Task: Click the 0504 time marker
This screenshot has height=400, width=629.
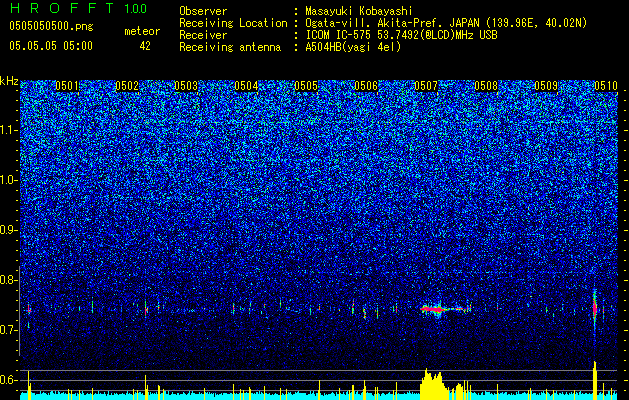Action: point(246,85)
